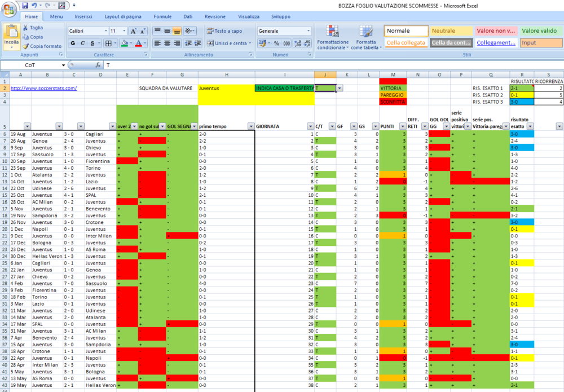Click the fx insert function icon

pyautogui.click(x=98, y=65)
